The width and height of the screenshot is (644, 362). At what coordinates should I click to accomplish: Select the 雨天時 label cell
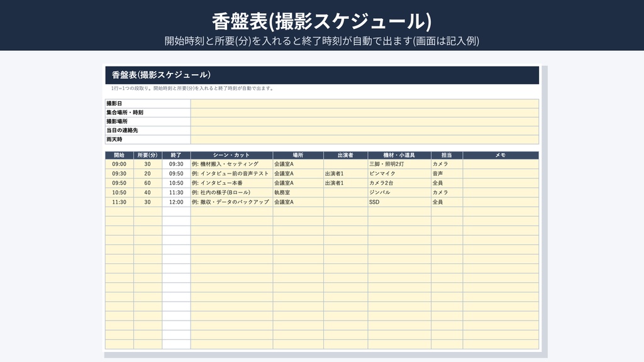tap(148, 140)
